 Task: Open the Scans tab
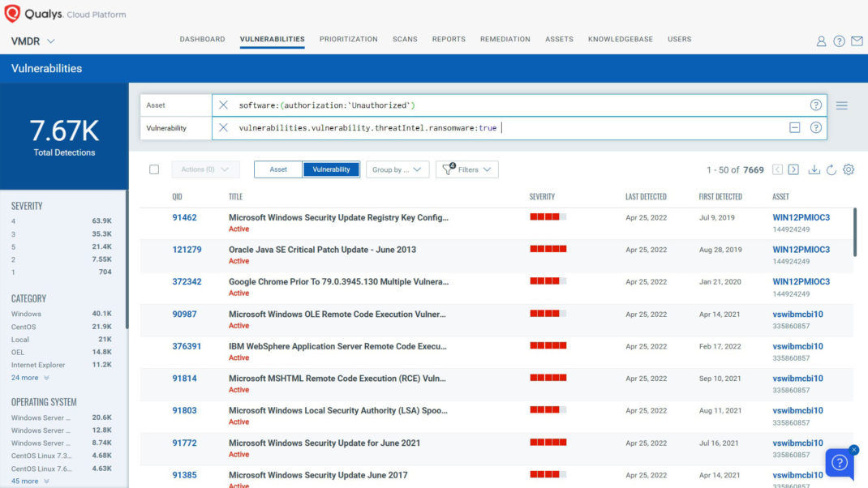[x=405, y=39]
